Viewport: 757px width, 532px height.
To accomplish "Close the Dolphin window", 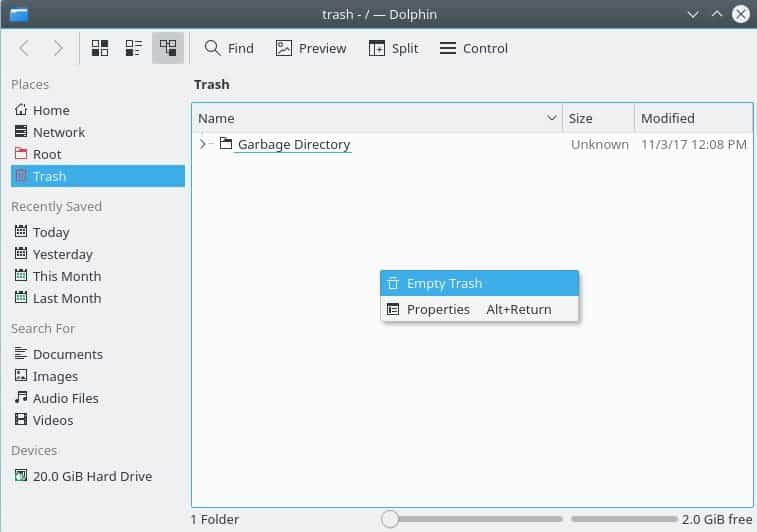I will pos(741,14).
